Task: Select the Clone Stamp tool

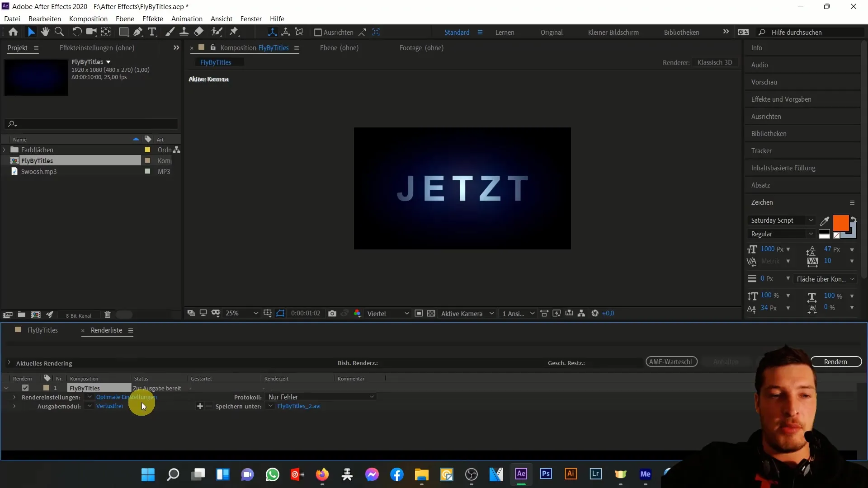Action: (184, 32)
